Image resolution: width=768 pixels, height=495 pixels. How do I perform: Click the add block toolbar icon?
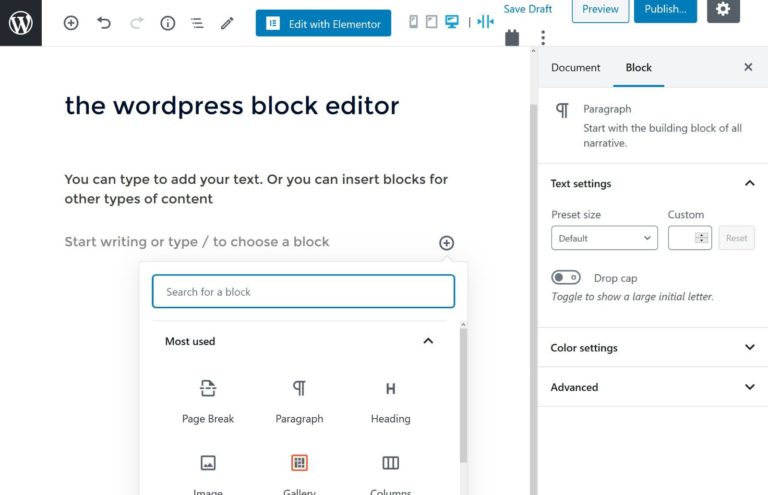coord(71,23)
